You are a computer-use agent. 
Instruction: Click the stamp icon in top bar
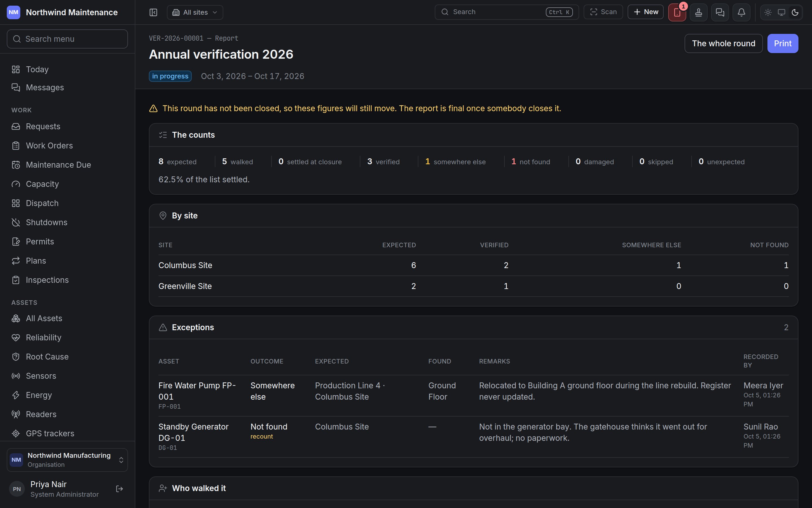click(699, 12)
